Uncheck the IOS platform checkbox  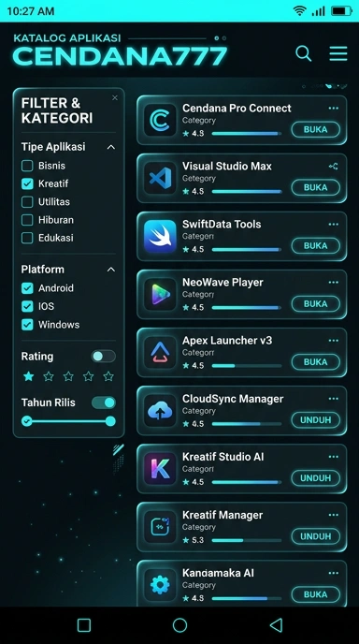27,306
